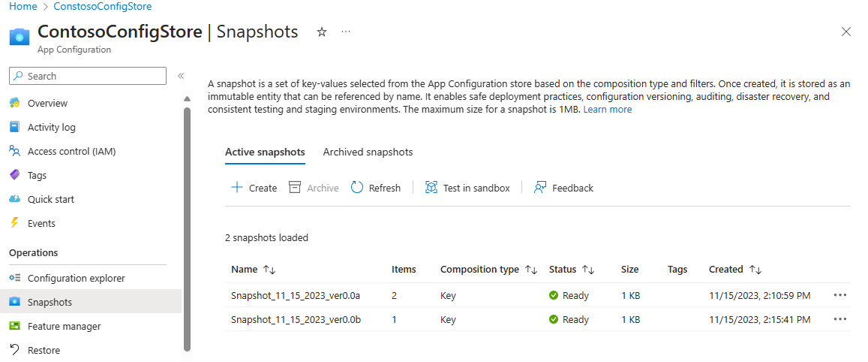This screenshot has width=868, height=362.
Task: Click the Access control people icon
Action: tap(15, 151)
